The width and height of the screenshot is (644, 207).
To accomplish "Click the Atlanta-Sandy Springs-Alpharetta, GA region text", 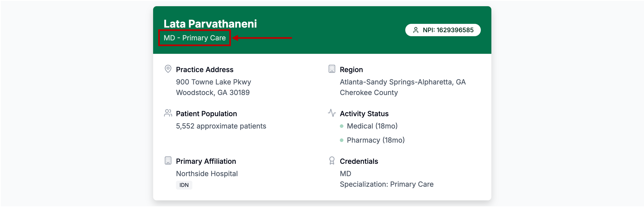I will (x=403, y=82).
